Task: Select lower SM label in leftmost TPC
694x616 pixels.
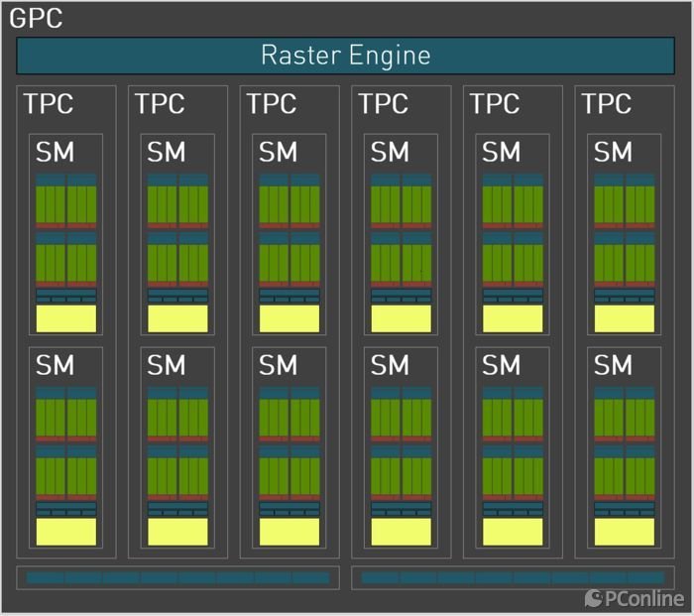Action: (x=55, y=365)
